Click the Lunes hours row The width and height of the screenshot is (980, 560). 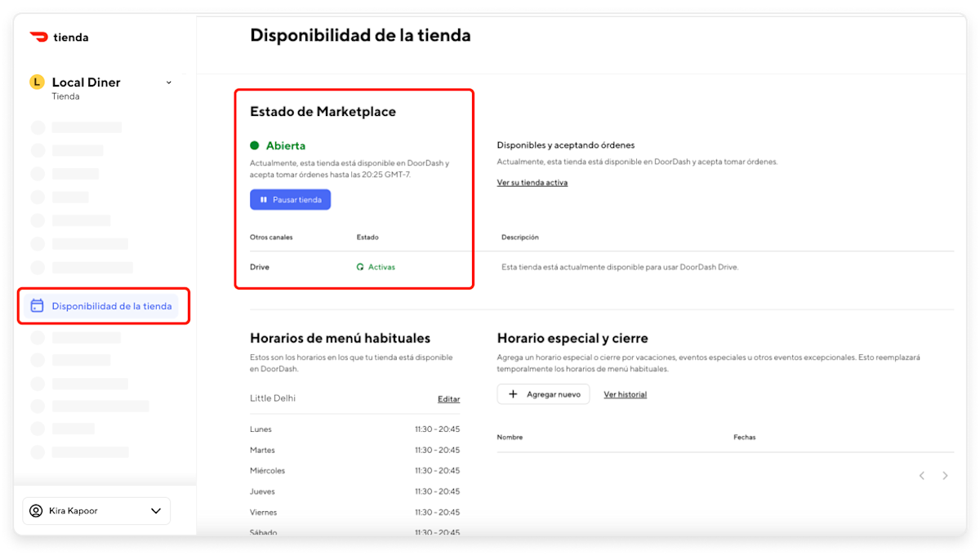(x=355, y=429)
